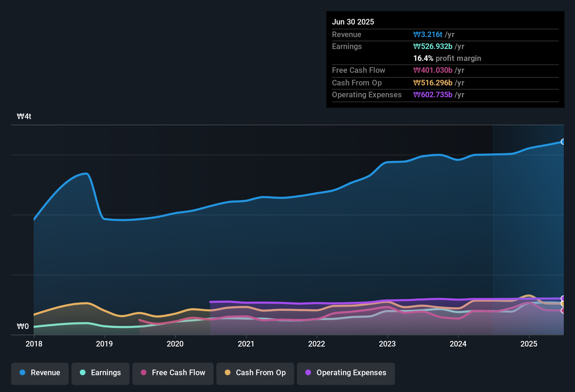Select the 2018 axis label

(34, 344)
